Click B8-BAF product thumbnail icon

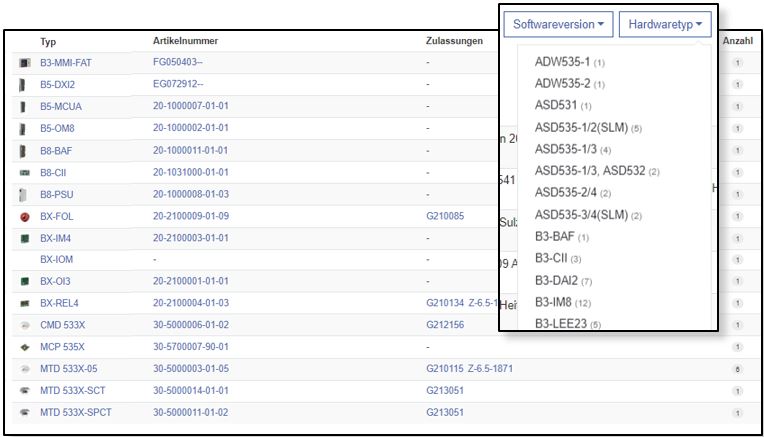22,151
